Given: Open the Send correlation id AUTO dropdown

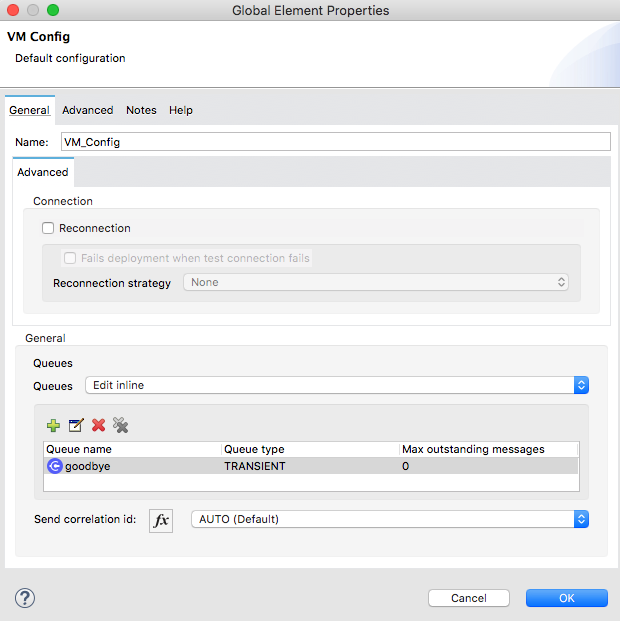Looking at the screenshot, I should click(390, 519).
